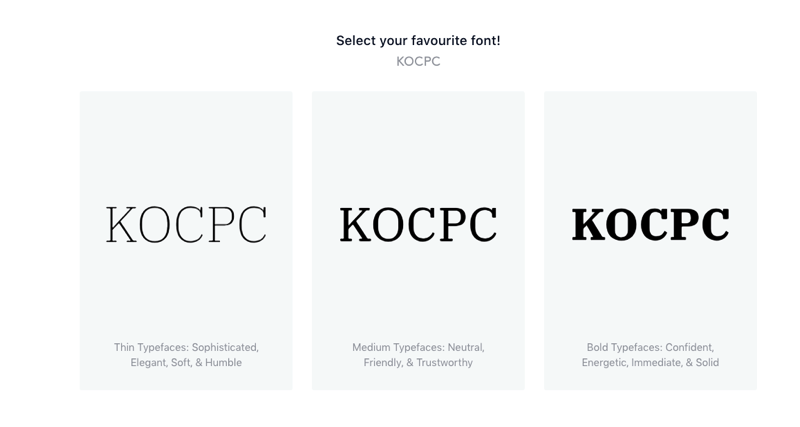Click the 'Select your favourite font!' heading

[418, 41]
